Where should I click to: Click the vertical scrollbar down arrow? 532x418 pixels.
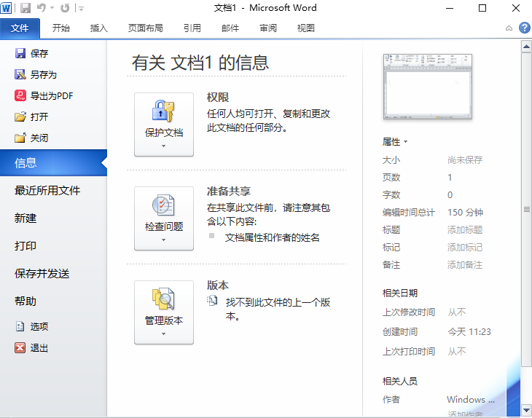click(x=526, y=411)
